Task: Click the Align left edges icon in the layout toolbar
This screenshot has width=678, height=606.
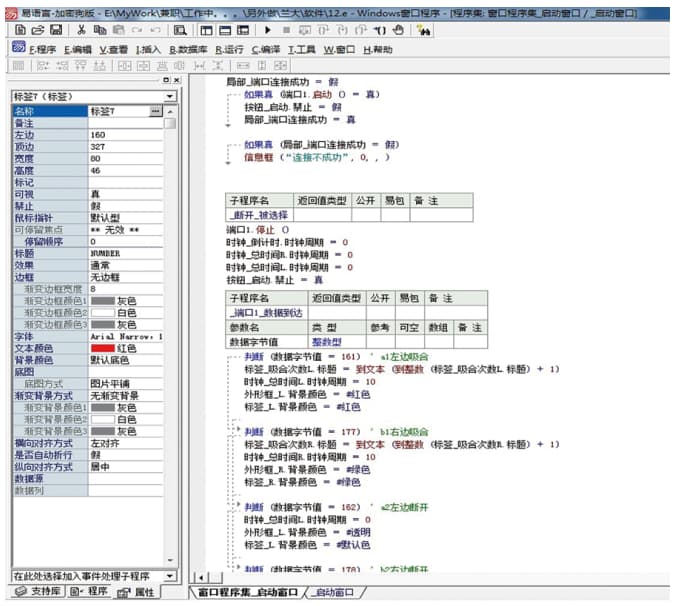Action: [43, 66]
